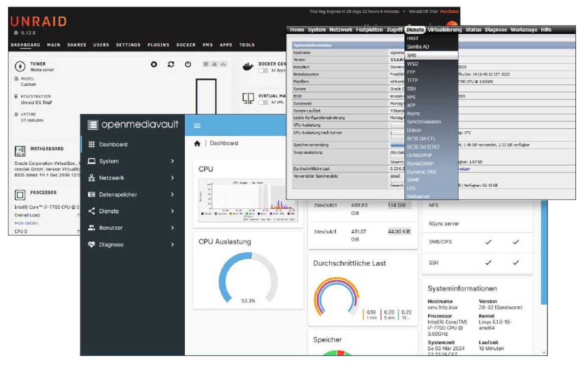Toggle Virtual Machines All VMs switch in Unraid
Image resolution: width=588 pixels, height=367 pixels.
[x=263, y=102]
